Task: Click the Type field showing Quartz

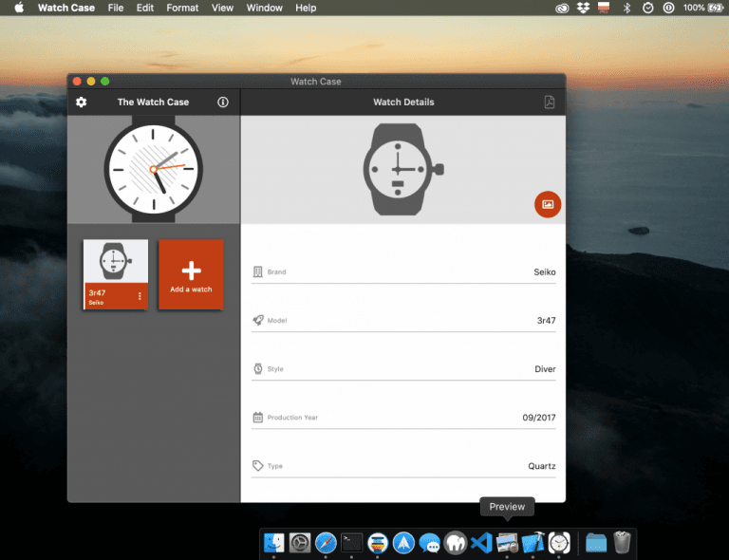Action: click(403, 466)
